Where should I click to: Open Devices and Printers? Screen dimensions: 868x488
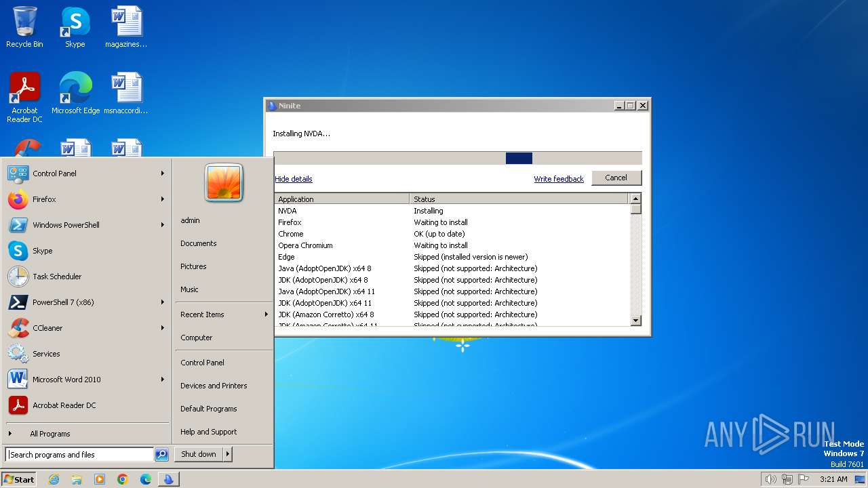coord(214,386)
